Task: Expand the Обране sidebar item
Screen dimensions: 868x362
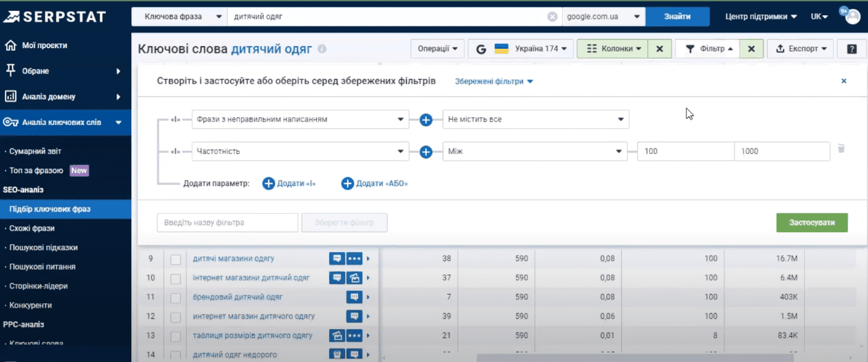Action: tap(65, 71)
